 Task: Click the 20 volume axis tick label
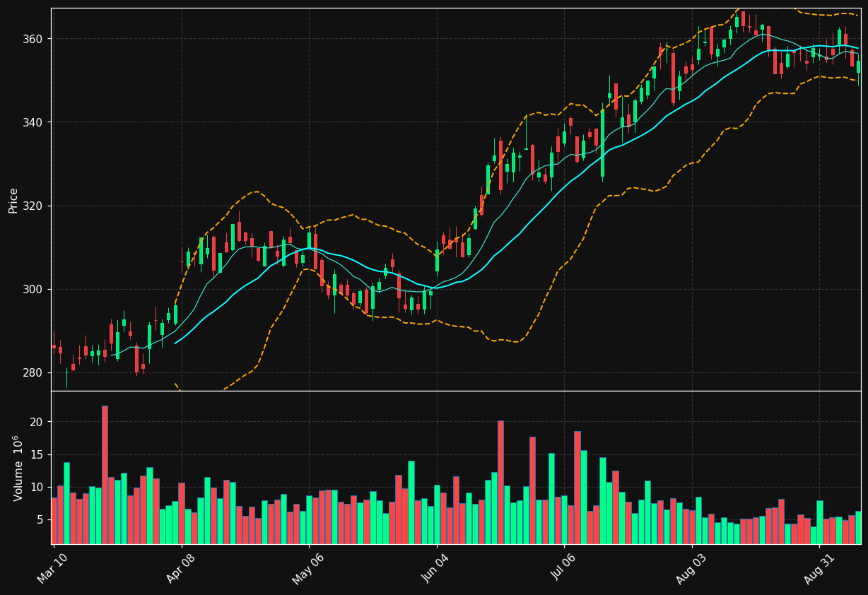[36, 422]
